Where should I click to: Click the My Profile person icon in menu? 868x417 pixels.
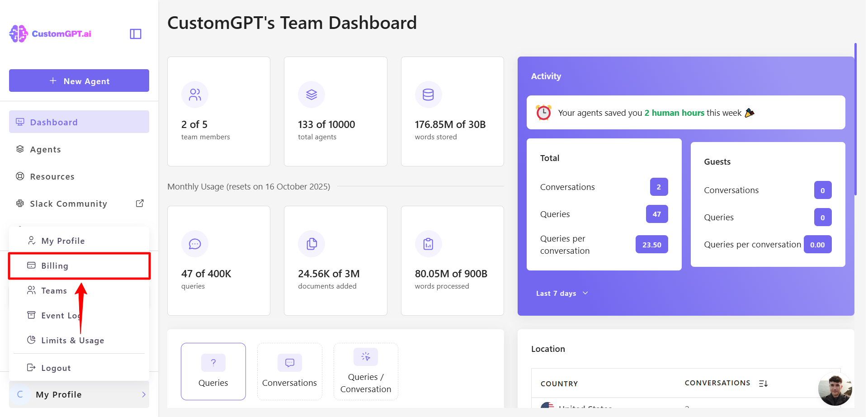31,240
